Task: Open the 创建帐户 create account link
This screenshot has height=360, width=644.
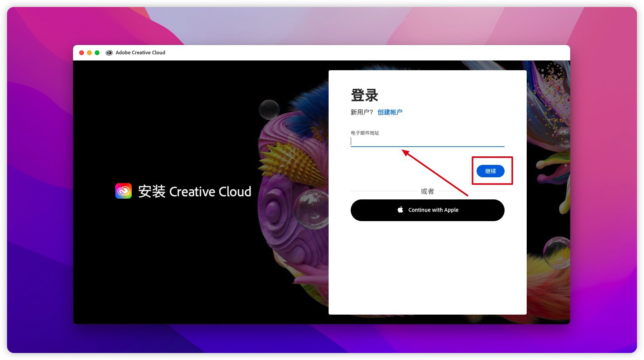Action: click(x=390, y=112)
